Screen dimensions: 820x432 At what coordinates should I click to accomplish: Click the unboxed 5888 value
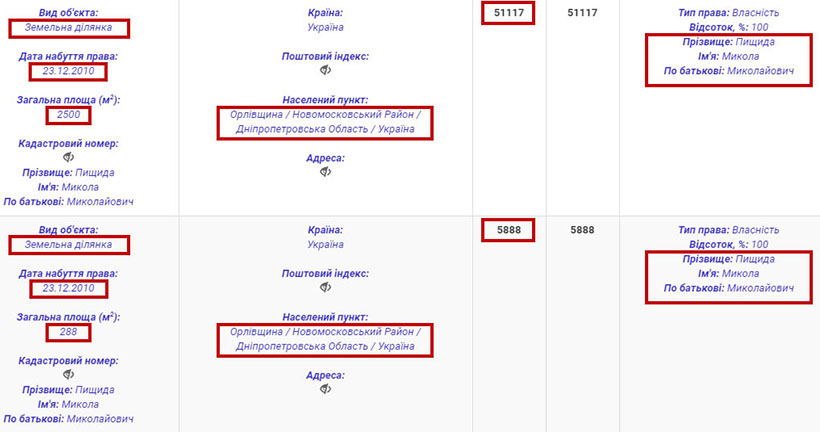click(581, 230)
